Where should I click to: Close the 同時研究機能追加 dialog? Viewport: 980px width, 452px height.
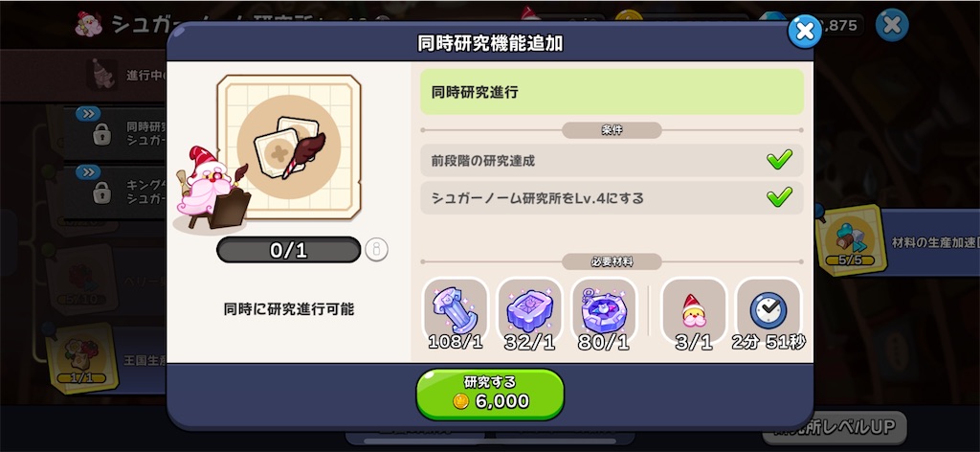coord(804,32)
